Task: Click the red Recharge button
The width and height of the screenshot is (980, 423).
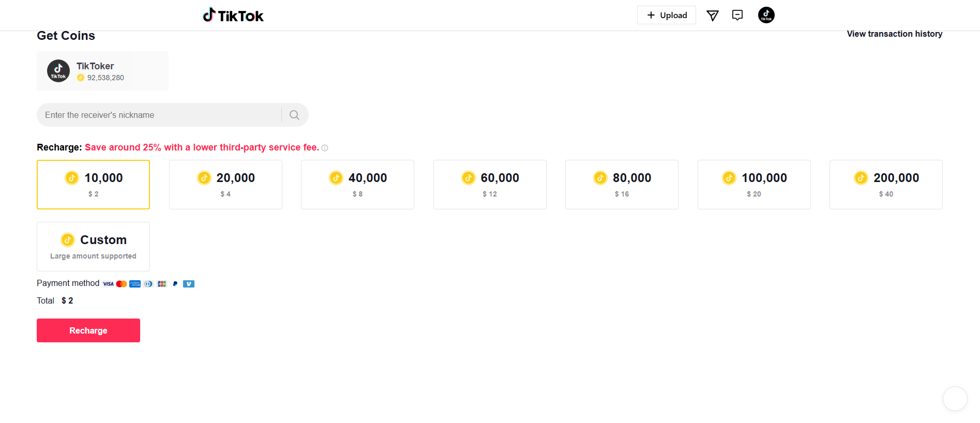Action: coord(88,330)
